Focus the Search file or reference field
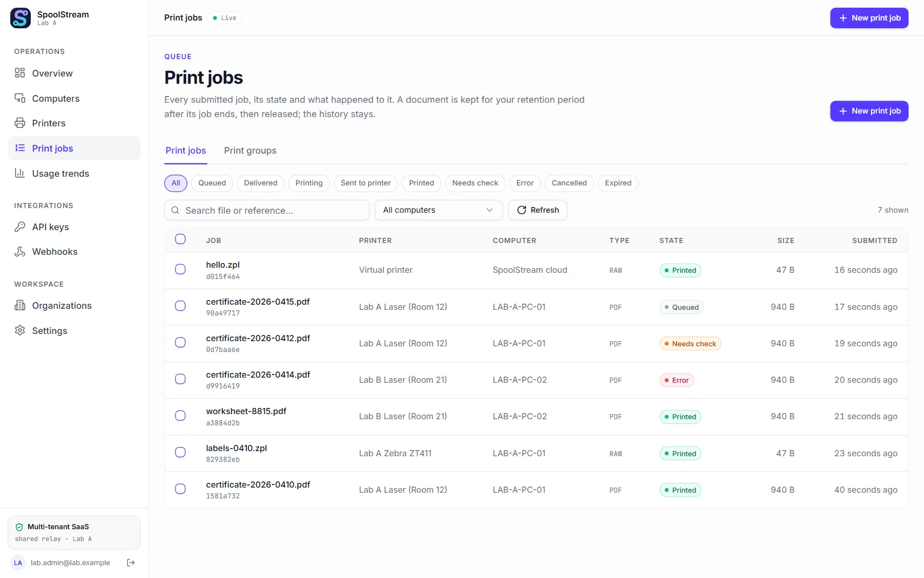 267,210
